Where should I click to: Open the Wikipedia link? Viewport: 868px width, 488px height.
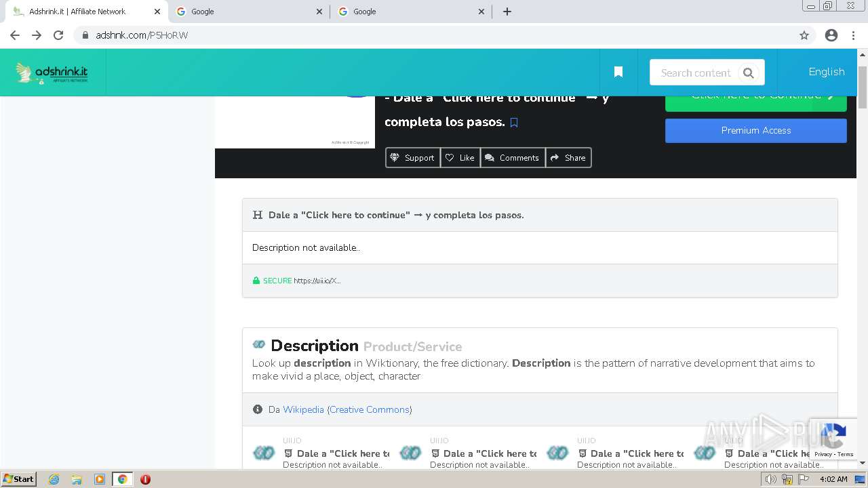click(x=303, y=409)
